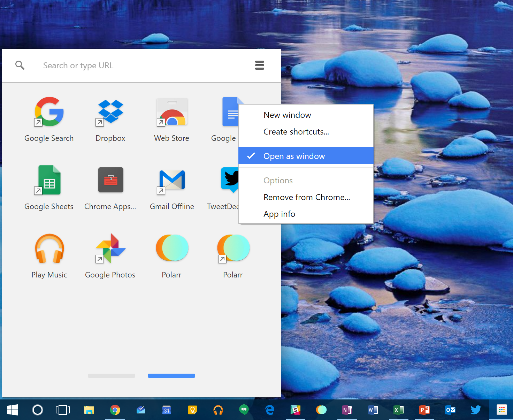Open Word from taskbar
The height and width of the screenshot is (420, 513).
373,410
